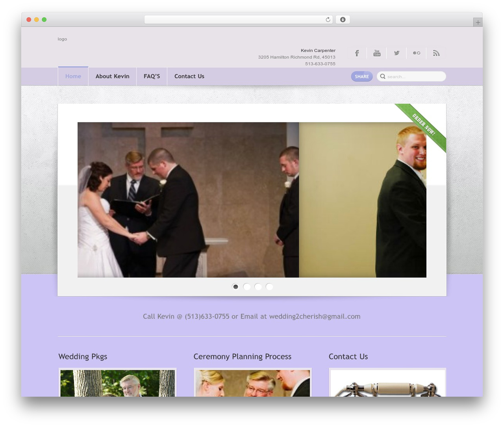Go to the FAQ'S page
This screenshot has width=504, height=427.
[x=152, y=76]
